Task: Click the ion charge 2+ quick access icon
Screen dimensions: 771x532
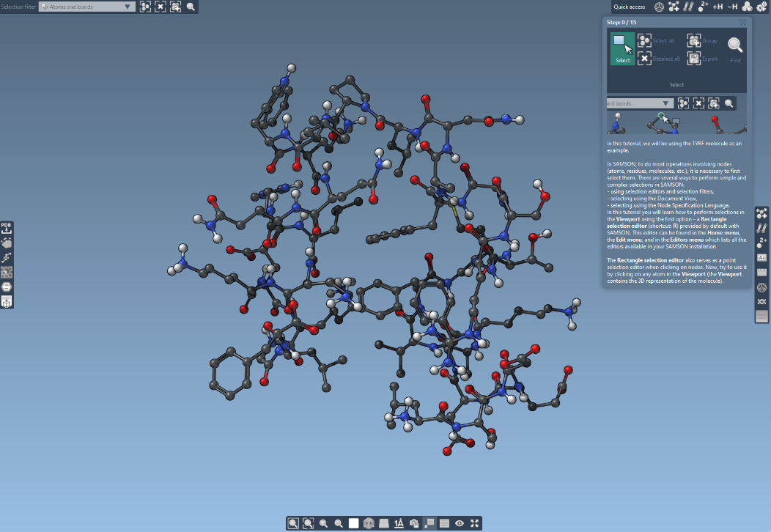Action: 703,7
